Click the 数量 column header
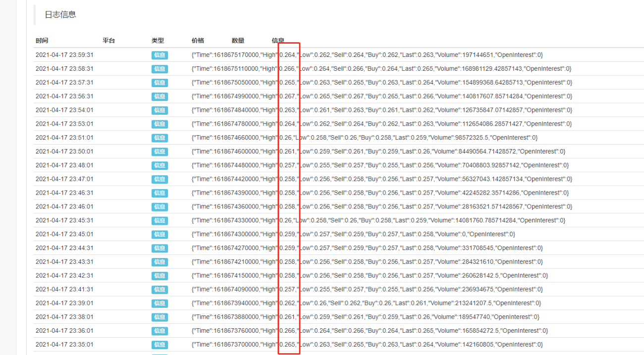The height and width of the screenshot is (355, 644). coord(238,41)
